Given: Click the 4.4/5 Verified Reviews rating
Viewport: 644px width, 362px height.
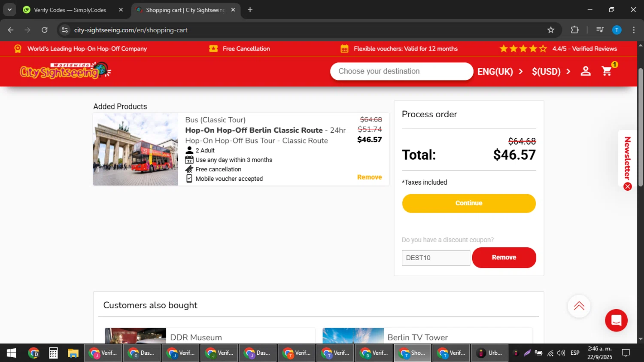Looking at the screenshot, I should (558, 49).
